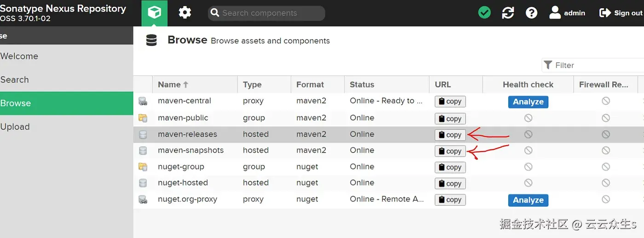Image resolution: width=644 pixels, height=238 pixels.
Task: Click the admin user account icon
Action: click(x=555, y=13)
